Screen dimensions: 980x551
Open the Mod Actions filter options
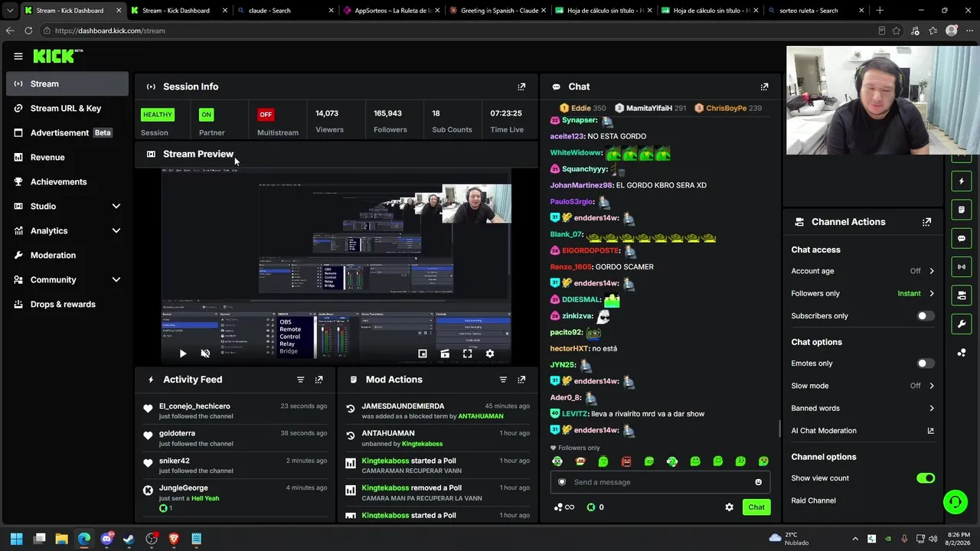[503, 380]
